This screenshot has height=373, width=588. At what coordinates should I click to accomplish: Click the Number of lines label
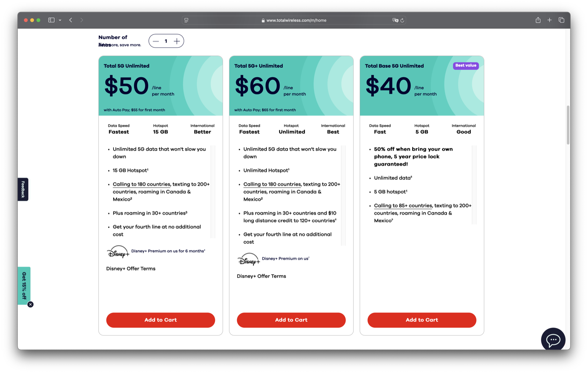[113, 40]
